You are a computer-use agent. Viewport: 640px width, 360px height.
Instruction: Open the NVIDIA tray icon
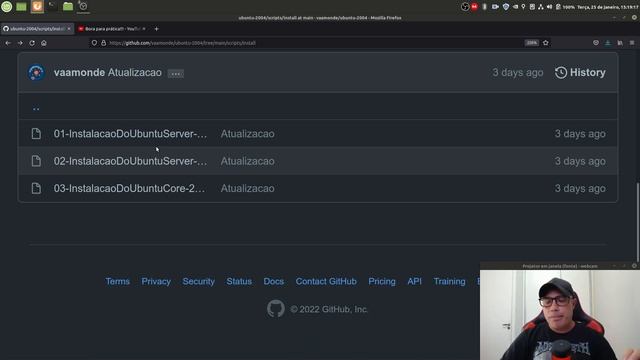pyautogui.click(x=516, y=7)
